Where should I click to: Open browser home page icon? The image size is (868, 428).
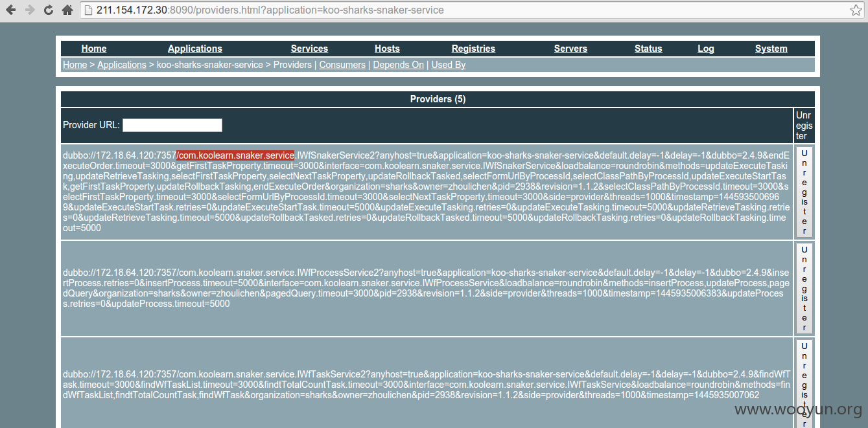pos(67,10)
